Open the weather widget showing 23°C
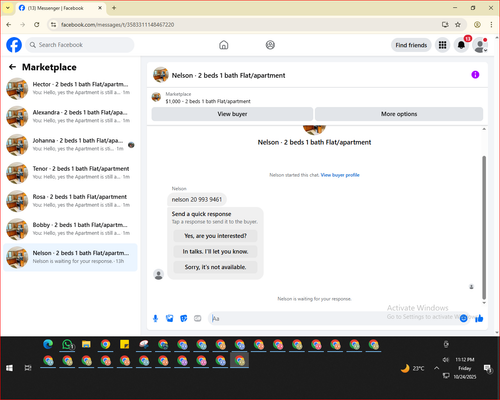This screenshot has height=400, width=500. coord(413,368)
